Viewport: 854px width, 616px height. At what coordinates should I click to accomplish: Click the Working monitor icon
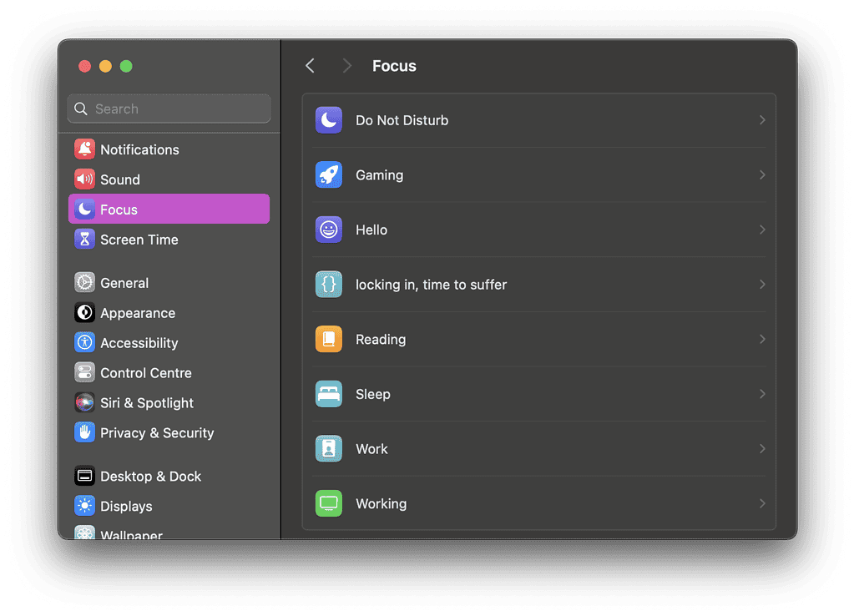point(328,504)
